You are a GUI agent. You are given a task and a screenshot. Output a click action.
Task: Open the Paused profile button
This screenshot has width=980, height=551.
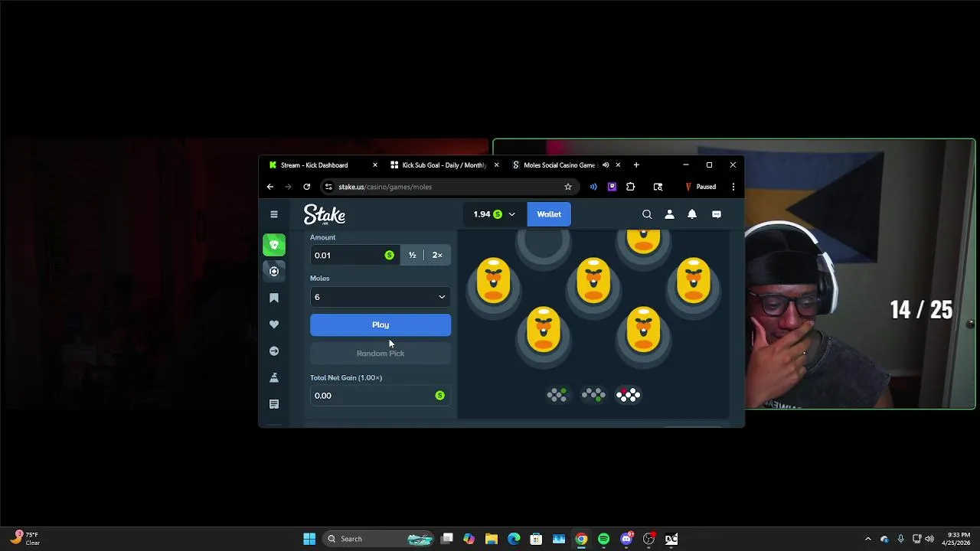click(700, 187)
